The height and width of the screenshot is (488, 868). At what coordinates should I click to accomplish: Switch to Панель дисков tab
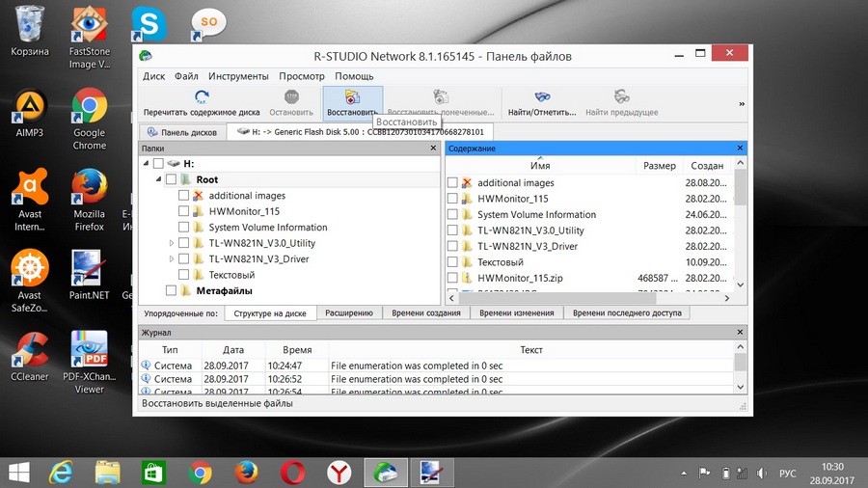pyautogui.click(x=182, y=132)
